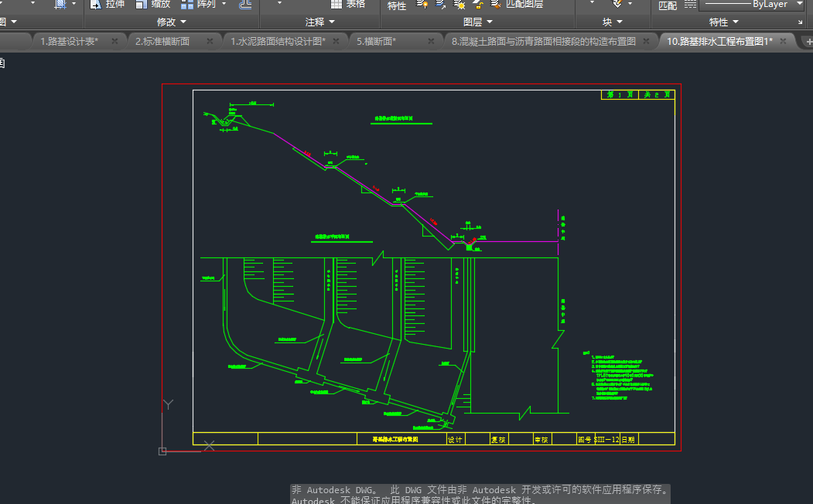Open the array tool dropdown arrow
The height and width of the screenshot is (504, 813).
[224, 4]
